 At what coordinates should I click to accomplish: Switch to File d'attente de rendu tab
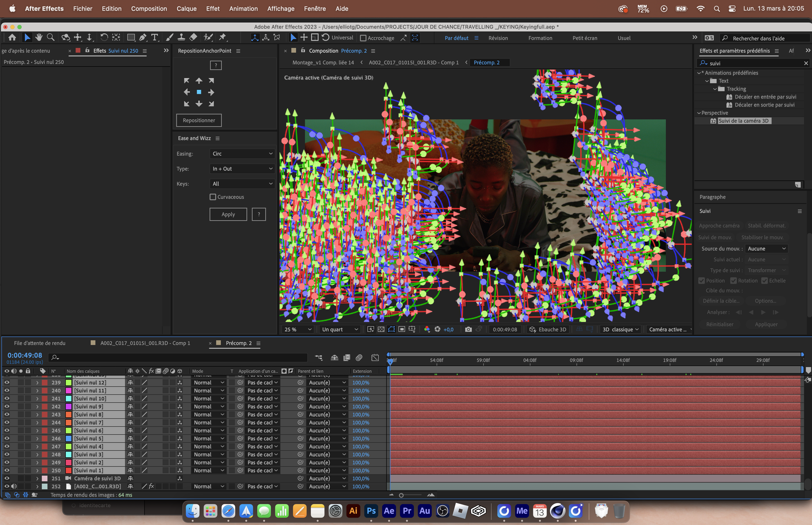(x=39, y=343)
